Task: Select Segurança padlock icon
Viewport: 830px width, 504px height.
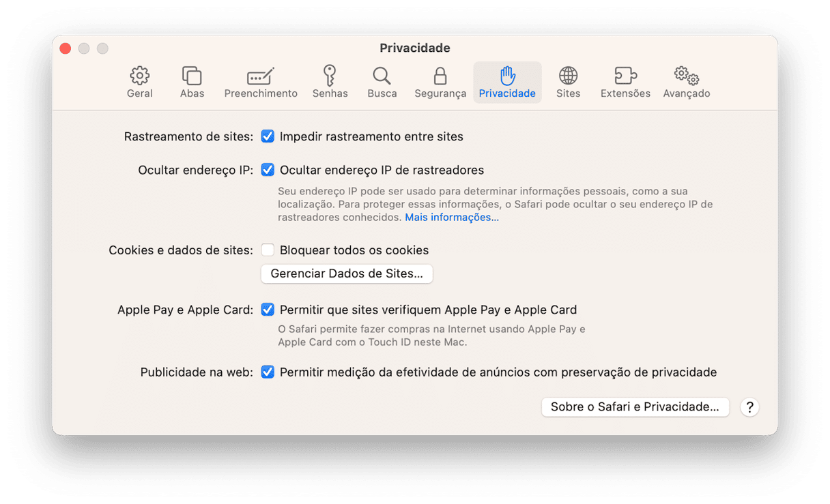Action: coord(440,76)
